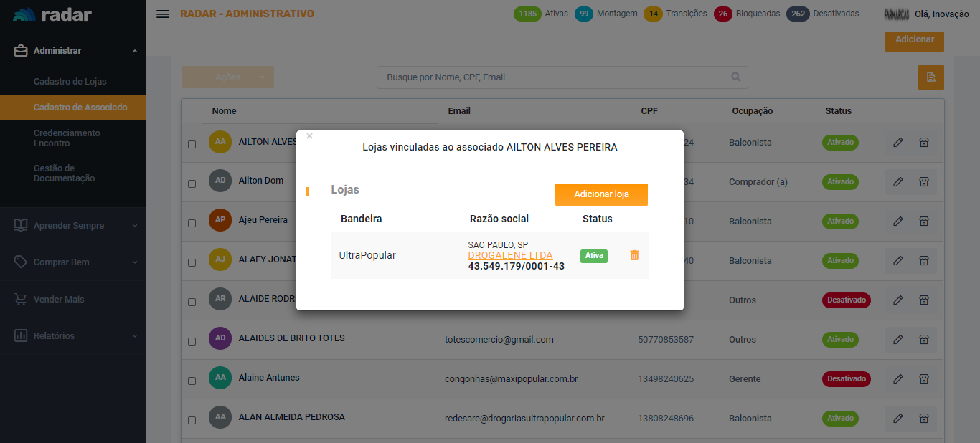Image resolution: width=980 pixels, height=443 pixels.
Task: Close the linked stores dialog
Action: click(x=309, y=136)
